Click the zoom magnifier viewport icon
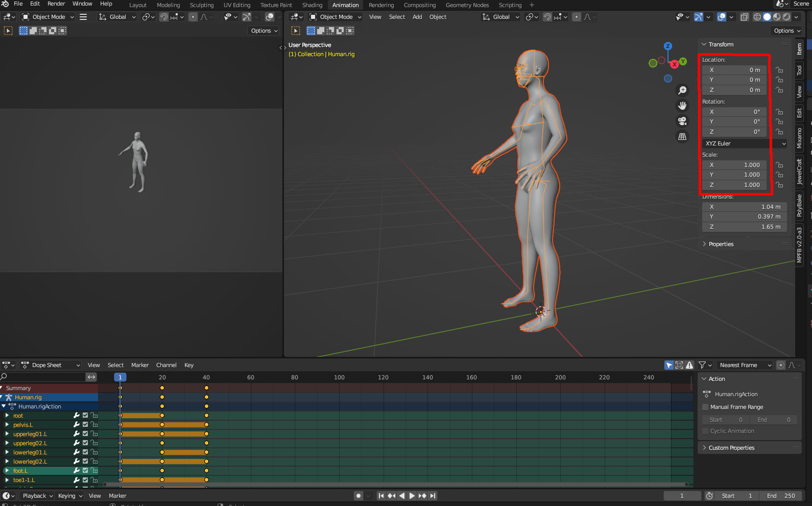Viewport: 812px width, 506px height. coord(682,90)
